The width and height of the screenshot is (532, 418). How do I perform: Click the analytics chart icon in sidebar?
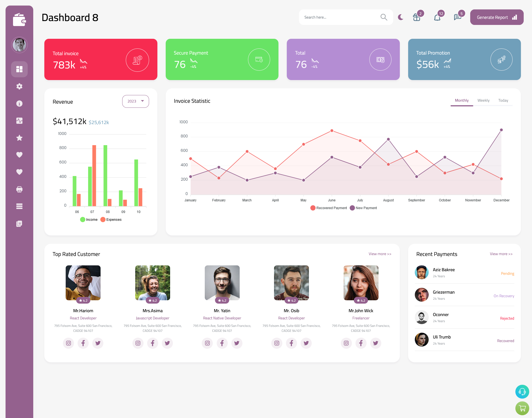click(x=19, y=120)
